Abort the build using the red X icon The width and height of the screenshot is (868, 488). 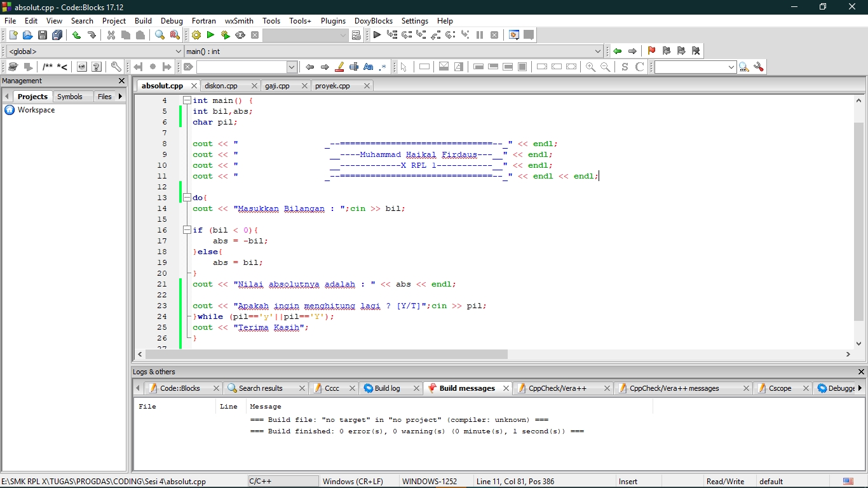click(x=255, y=35)
